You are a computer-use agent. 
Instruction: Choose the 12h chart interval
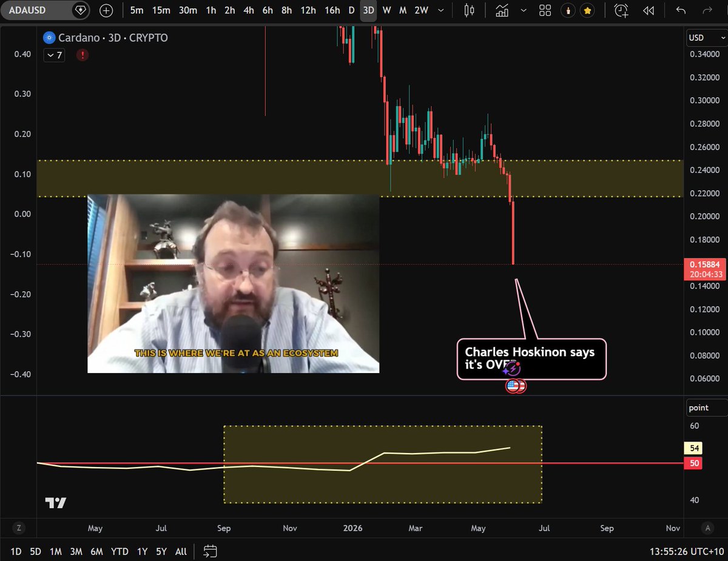(x=308, y=10)
